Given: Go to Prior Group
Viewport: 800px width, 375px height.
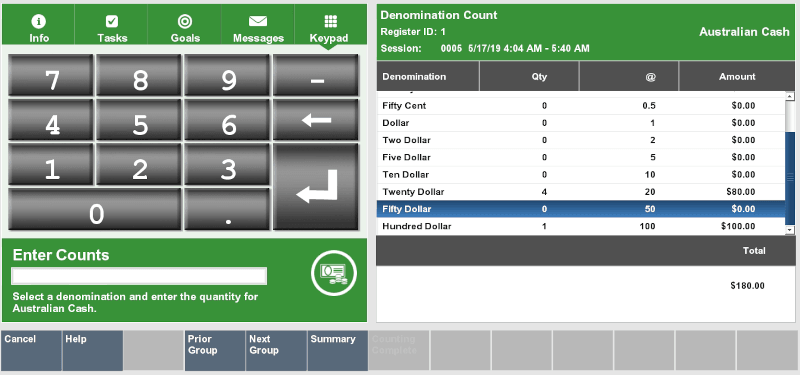Looking at the screenshot, I should 215,351.
